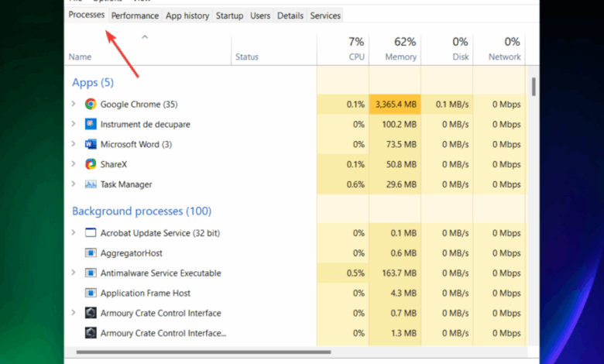Click the 163.7 MB memory value

399,273
